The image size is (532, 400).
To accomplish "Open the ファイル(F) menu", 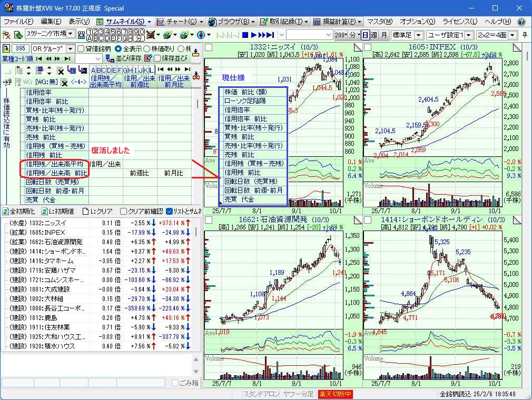I will coord(18,22).
